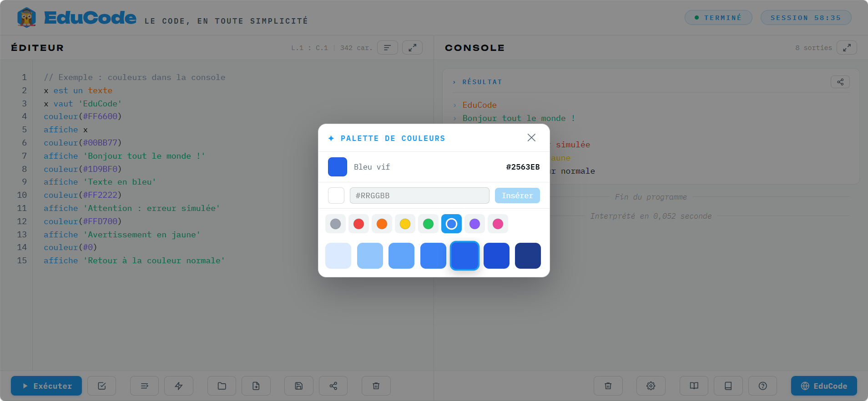
Task: Click the 8 sorties counter
Action: coord(813,48)
